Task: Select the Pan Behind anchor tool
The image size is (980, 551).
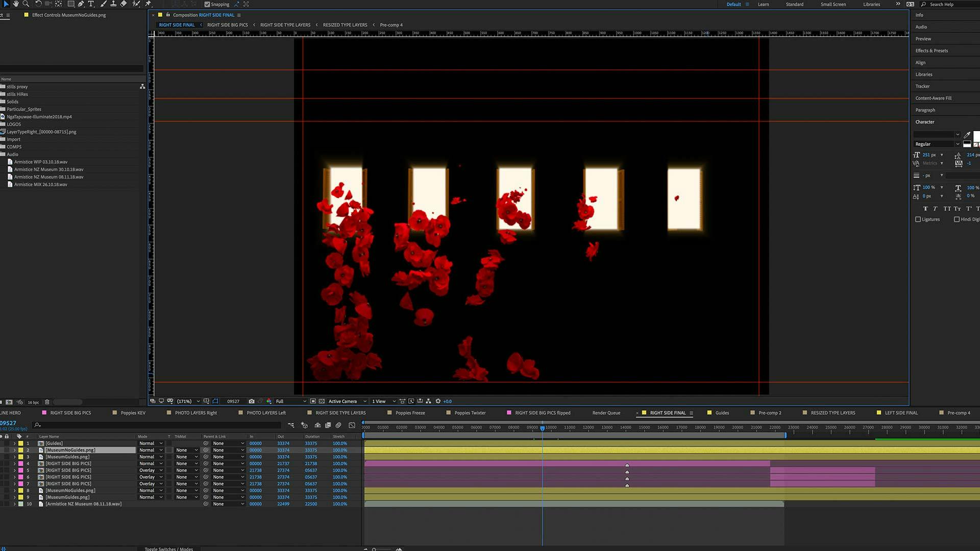Action: 58,4
